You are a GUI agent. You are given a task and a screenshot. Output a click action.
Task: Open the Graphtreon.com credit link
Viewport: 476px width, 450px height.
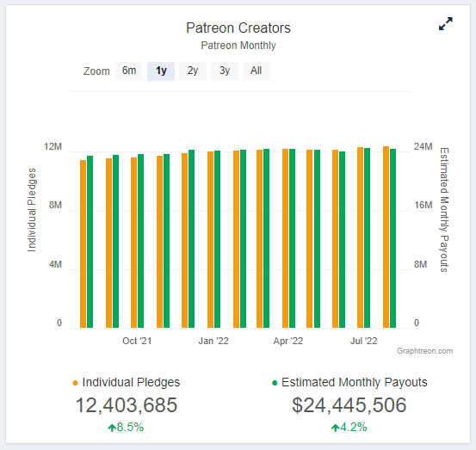click(x=424, y=351)
